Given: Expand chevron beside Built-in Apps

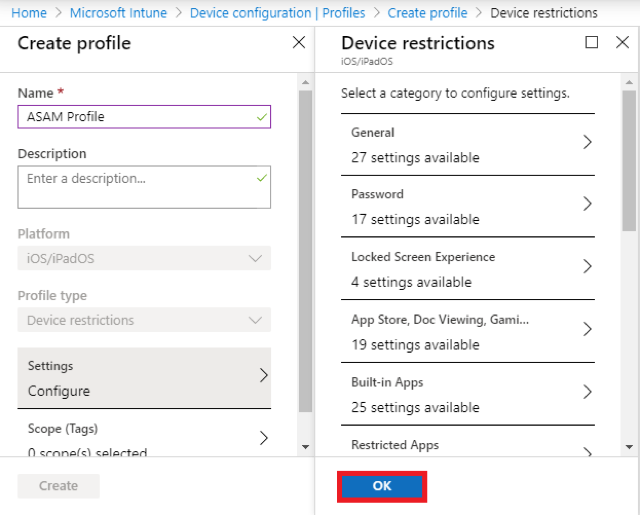Looking at the screenshot, I should [x=587, y=392].
